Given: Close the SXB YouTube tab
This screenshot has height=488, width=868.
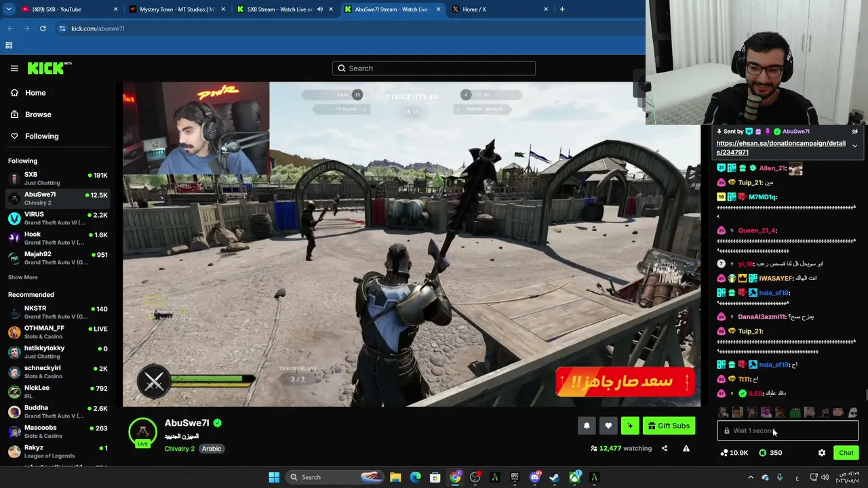Looking at the screenshot, I should [x=115, y=9].
